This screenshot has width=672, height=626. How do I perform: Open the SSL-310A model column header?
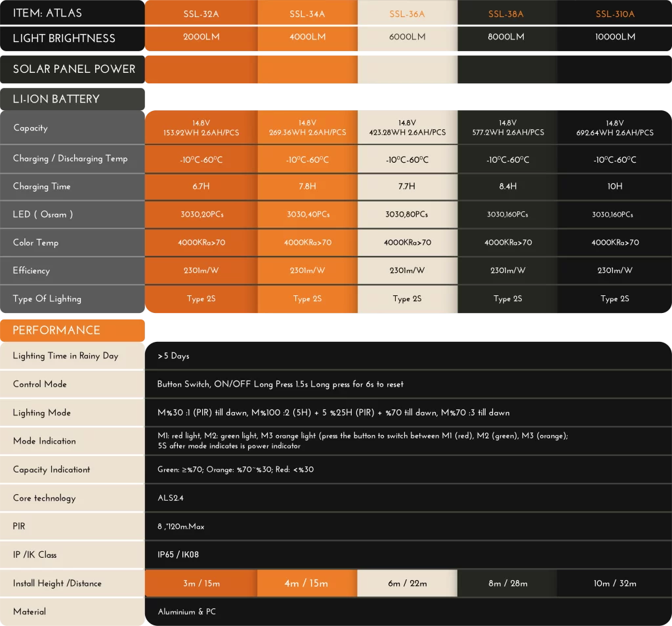point(615,14)
